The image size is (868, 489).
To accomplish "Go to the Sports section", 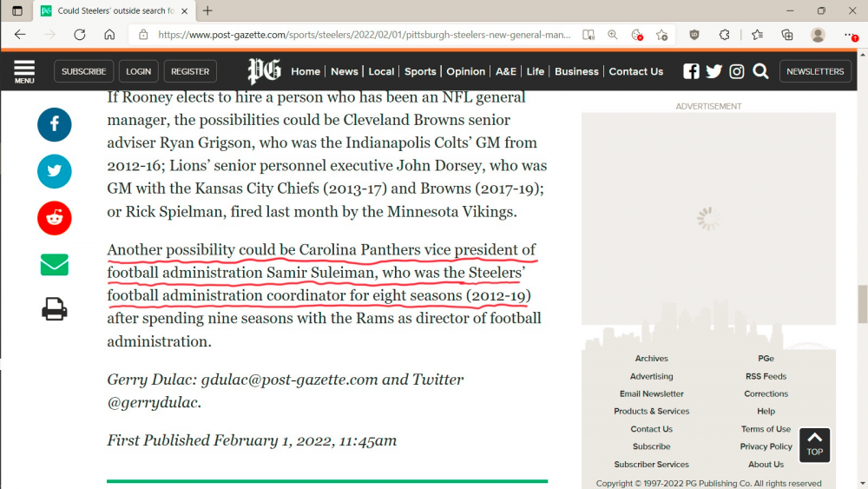I will tap(420, 71).
